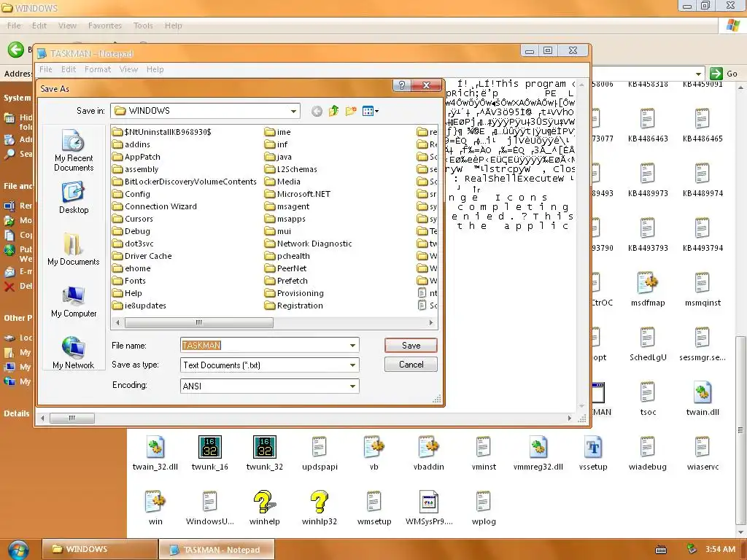Select vssetup file icon
This screenshot has width=747, height=560.
pyautogui.click(x=593, y=454)
